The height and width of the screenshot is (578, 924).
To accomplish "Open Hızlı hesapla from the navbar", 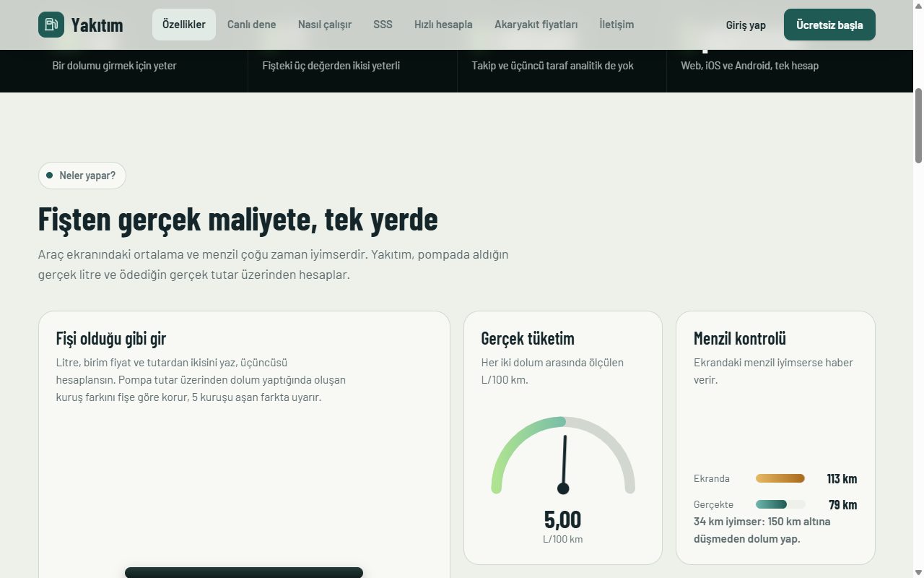I will [443, 25].
